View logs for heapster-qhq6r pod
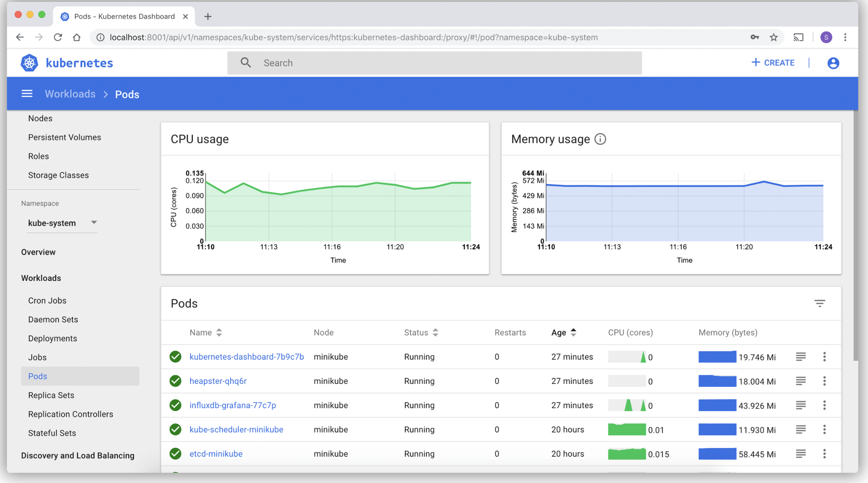 (801, 381)
